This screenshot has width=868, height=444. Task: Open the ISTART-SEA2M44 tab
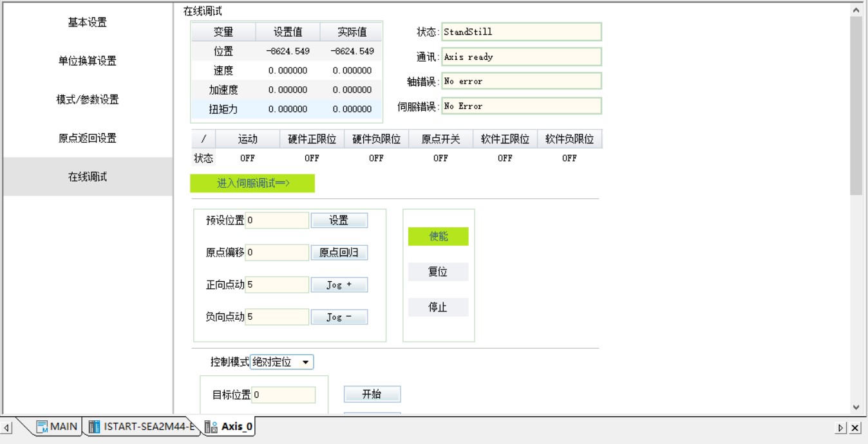click(x=142, y=427)
